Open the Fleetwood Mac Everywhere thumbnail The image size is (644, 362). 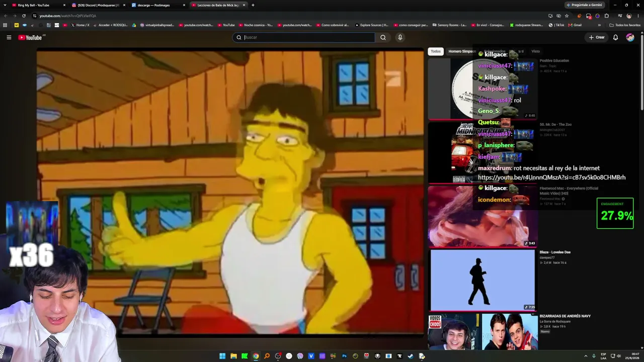483,216
